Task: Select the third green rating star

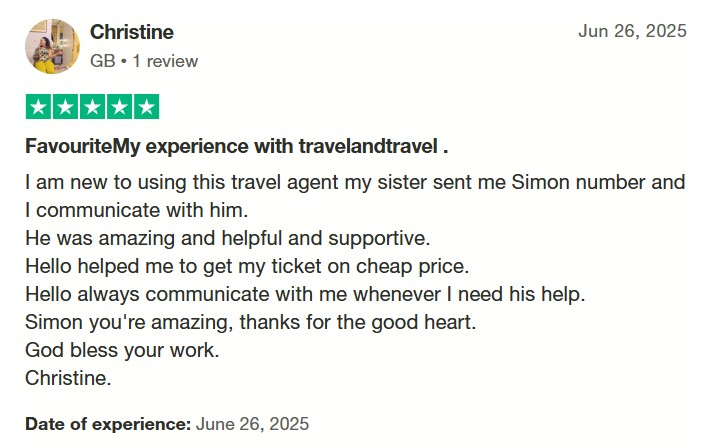Action: [x=92, y=106]
